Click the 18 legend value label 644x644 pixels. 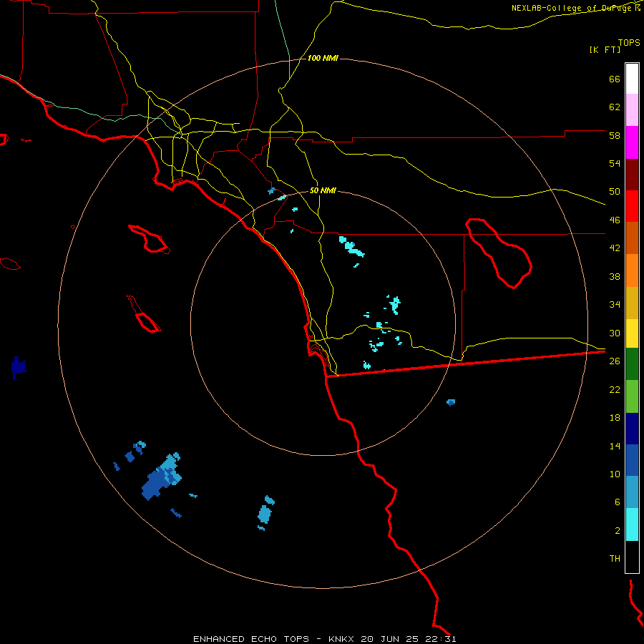(x=615, y=418)
